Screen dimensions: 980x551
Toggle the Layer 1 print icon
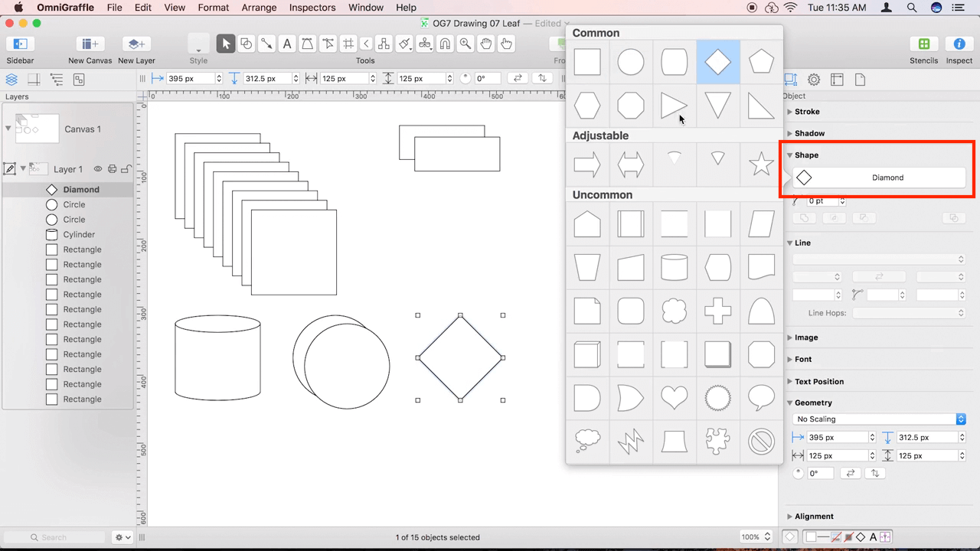click(x=112, y=169)
